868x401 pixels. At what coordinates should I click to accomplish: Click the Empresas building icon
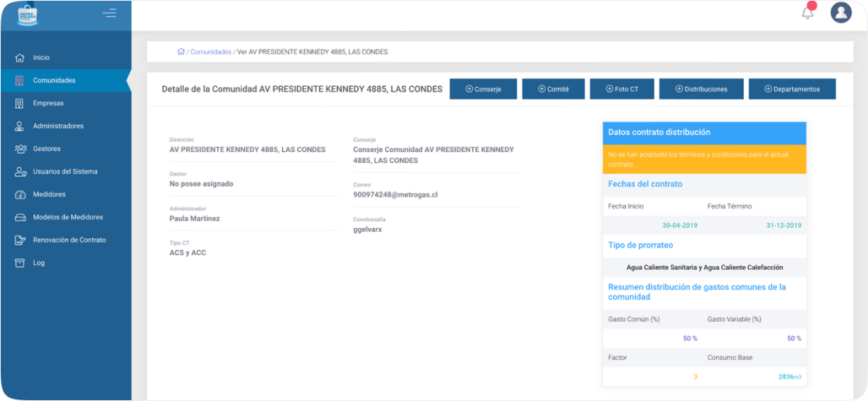[20, 103]
